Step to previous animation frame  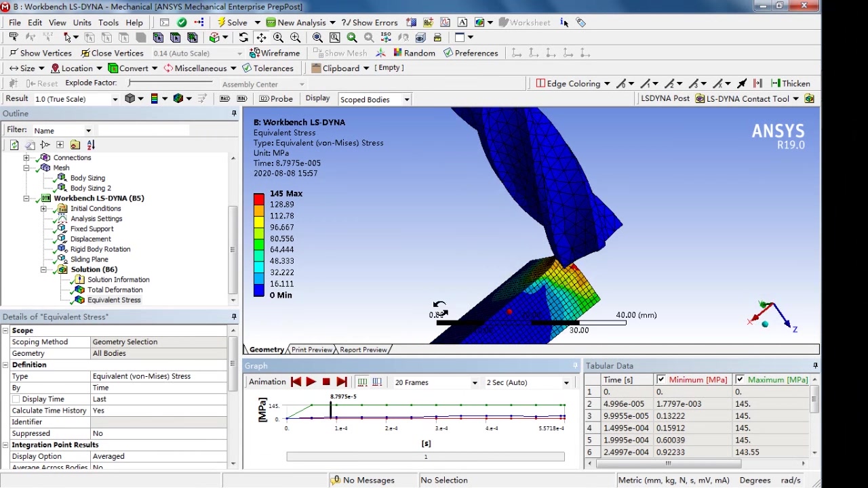click(x=296, y=382)
